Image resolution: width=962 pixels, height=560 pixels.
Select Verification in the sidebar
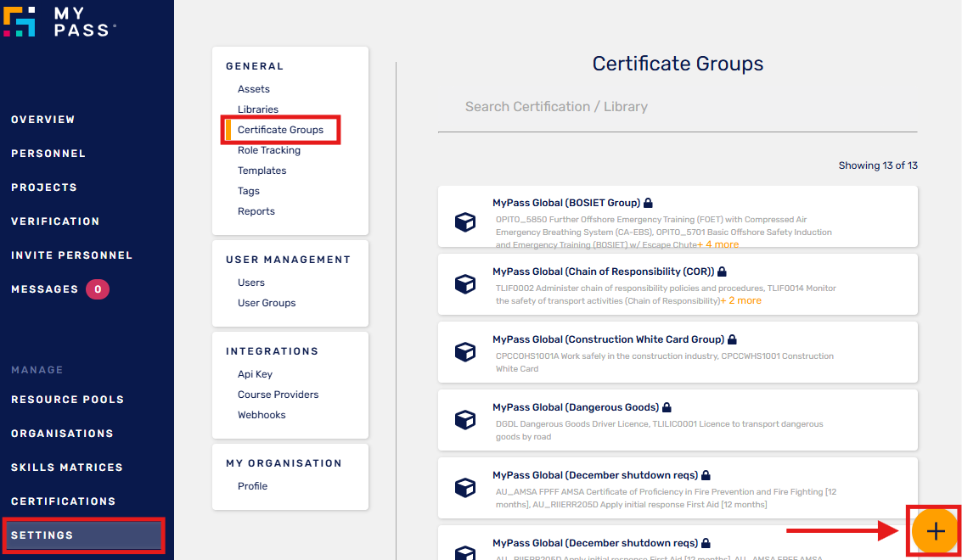click(55, 221)
